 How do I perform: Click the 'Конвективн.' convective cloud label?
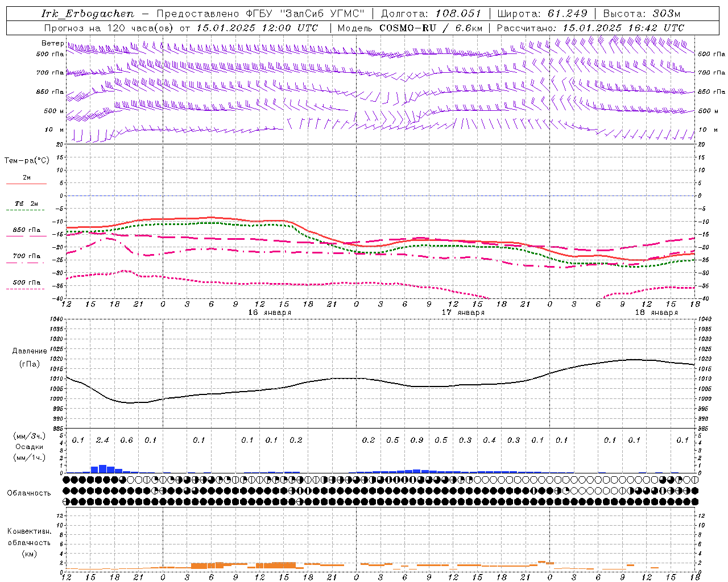click(29, 531)
